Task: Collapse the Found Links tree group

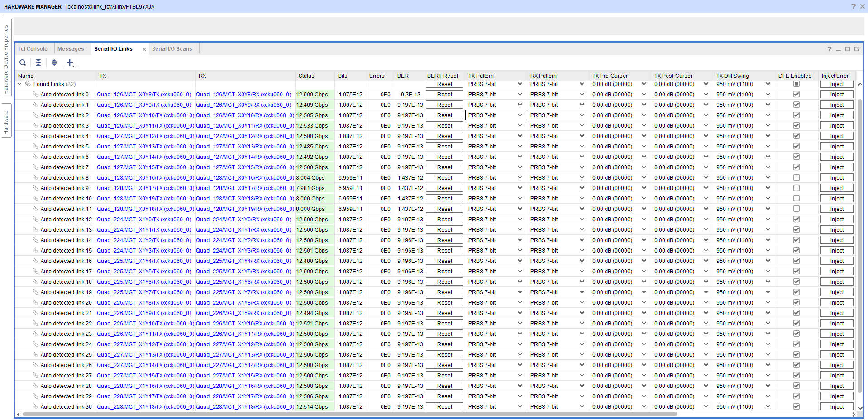Action: [x=19, y=84]
